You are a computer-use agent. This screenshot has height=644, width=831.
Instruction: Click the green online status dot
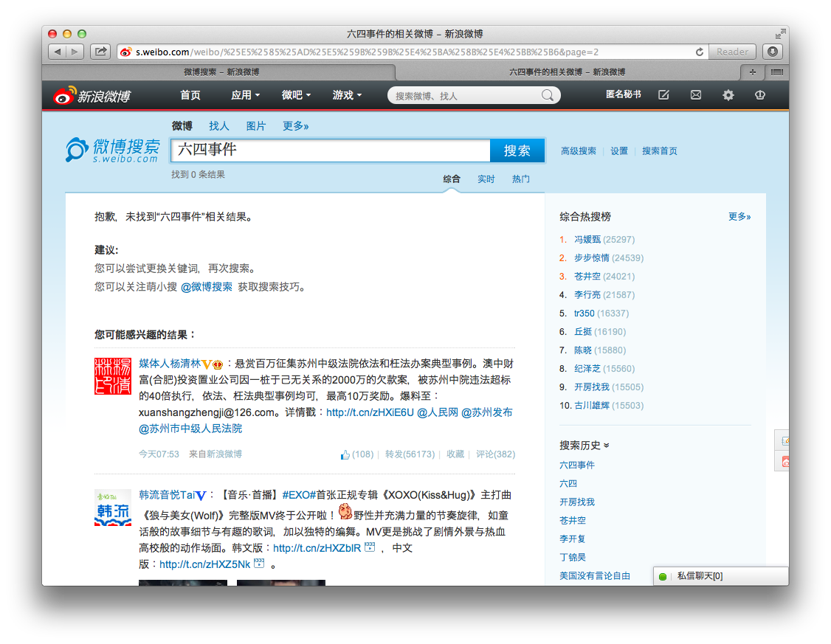(663, 576)
